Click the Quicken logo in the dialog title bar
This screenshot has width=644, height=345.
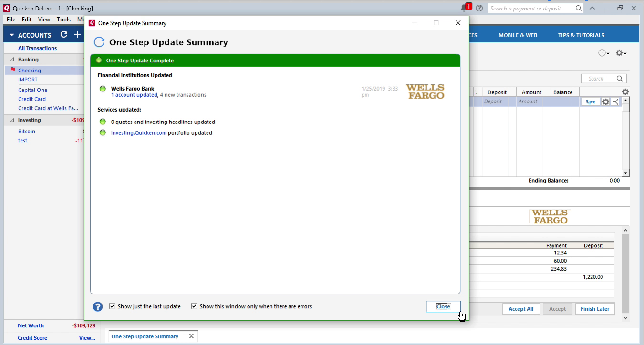tap(92, 23)
